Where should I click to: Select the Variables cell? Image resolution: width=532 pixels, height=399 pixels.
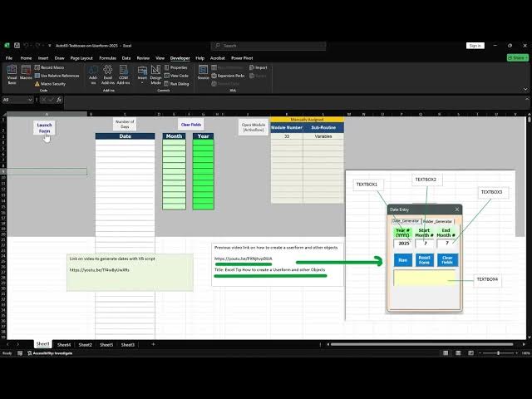click(x=323, y=136)
